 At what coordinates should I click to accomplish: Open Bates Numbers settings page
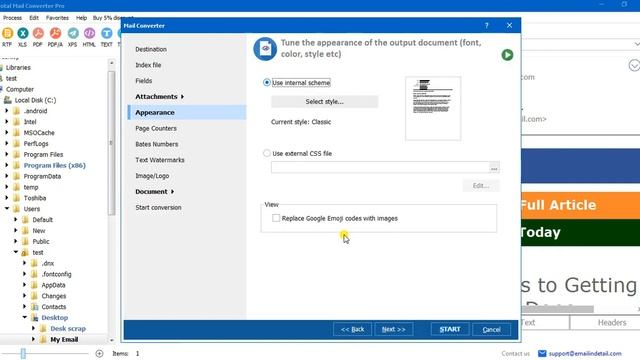(x=157, y=144)
